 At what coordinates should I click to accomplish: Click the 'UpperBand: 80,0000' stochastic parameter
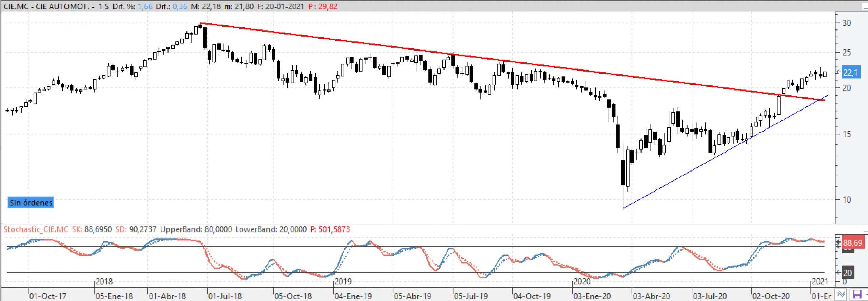click(x=196, y=229)
